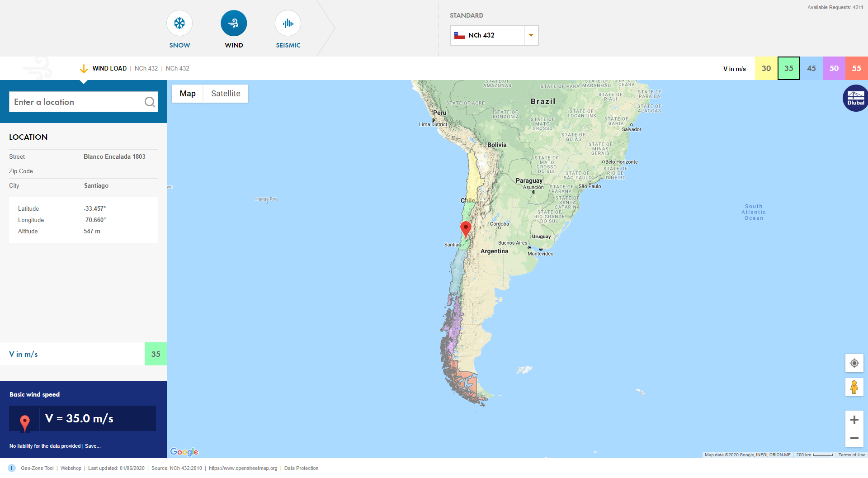This screenshot has height=478, width=868.
Task: Zoom in with the plus button
Action: click(x=854, y=420)
